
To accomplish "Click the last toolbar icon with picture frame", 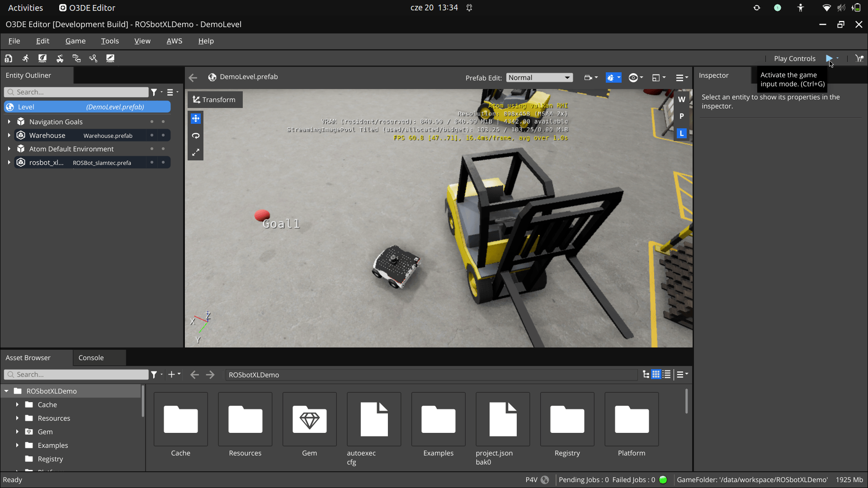I will tap(110, 58).
